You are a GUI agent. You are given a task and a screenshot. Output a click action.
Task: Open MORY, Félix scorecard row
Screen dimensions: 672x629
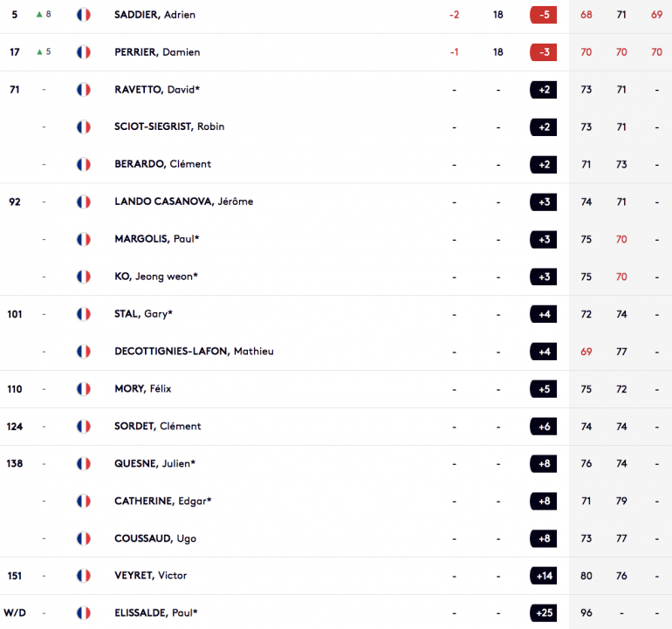click(336, 389)
